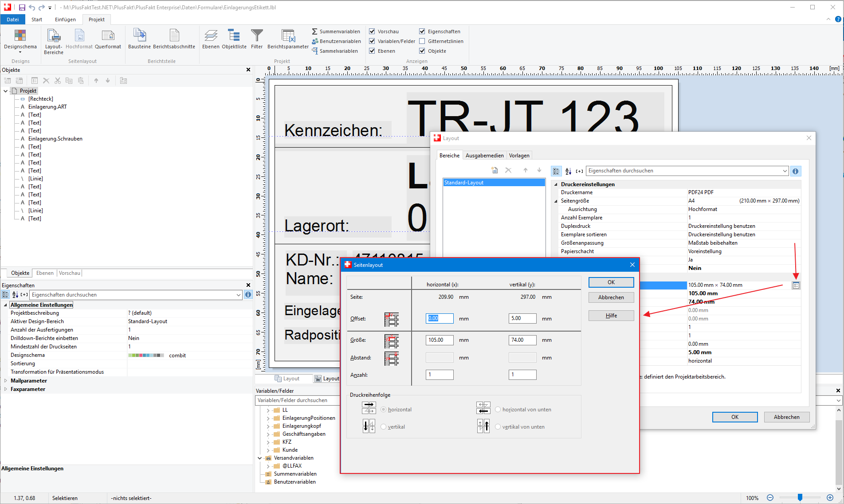The height and width of the screenshot is (504, 844).
Task: Click the redo arrow in title bar
Action: click(x=41, y=7)
